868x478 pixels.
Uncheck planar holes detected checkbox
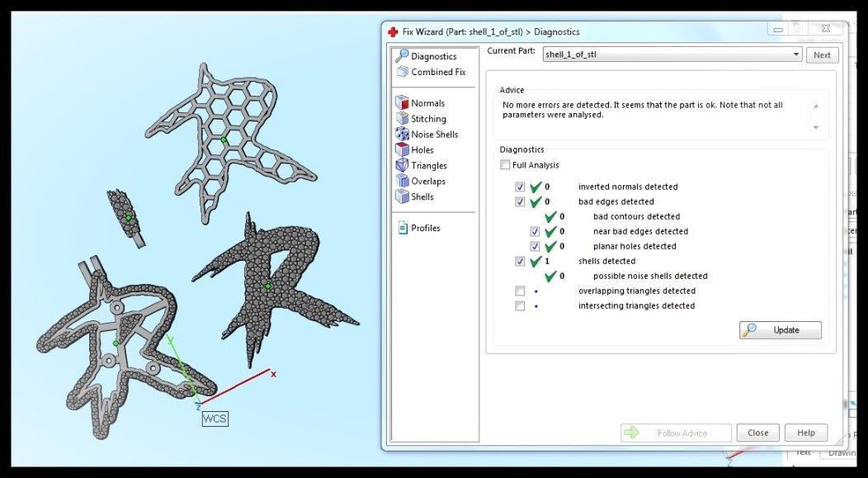[534, 247]
